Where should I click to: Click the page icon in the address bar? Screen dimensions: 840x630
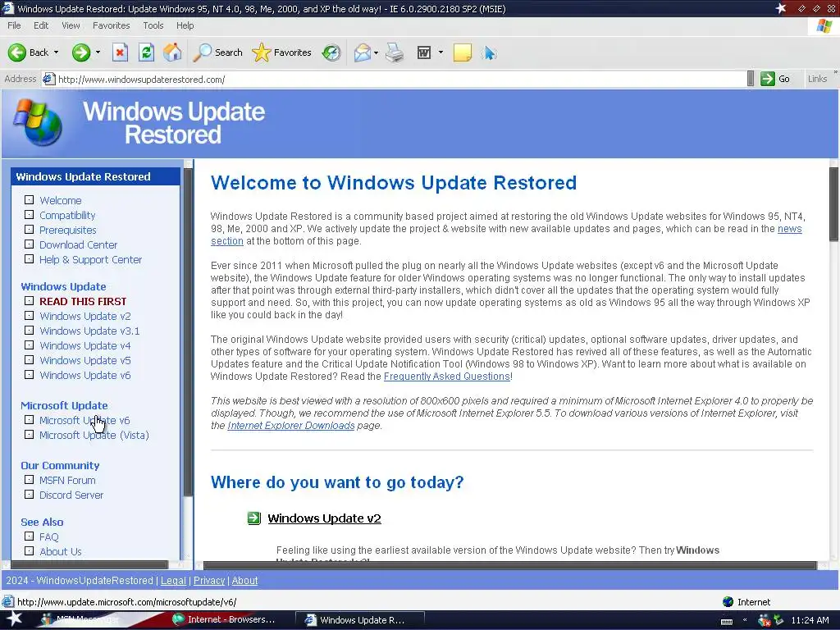48,80
